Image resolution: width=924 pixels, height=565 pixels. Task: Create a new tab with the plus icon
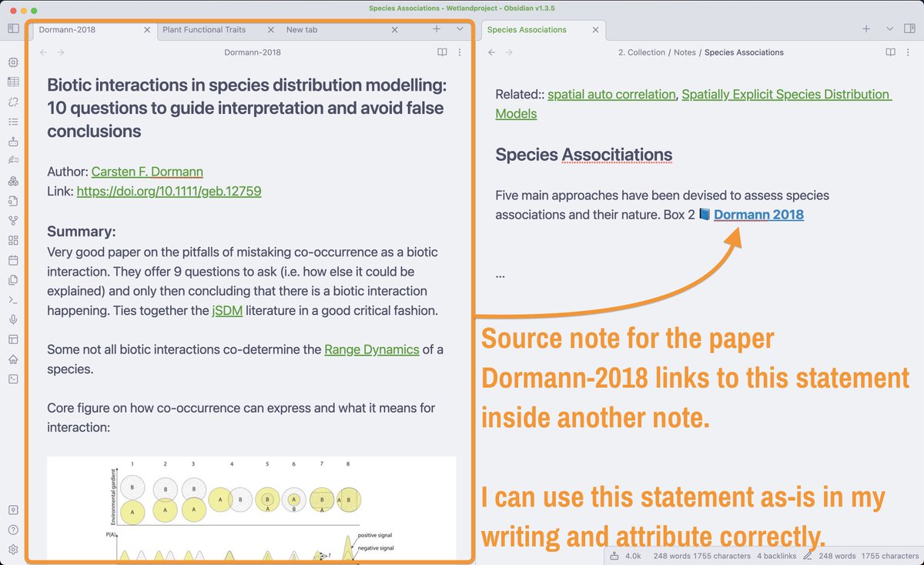pyautogui.click(x=436, y=28)
